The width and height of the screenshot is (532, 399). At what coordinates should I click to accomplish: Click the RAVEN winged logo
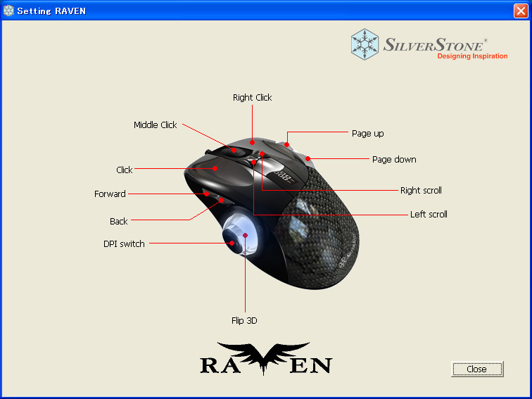266,358
